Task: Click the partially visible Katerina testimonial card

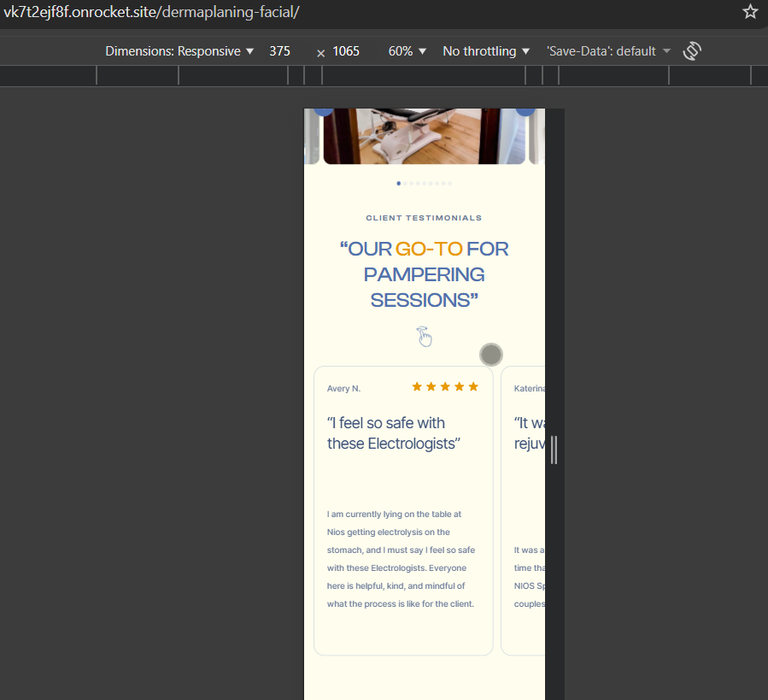Action: pos(523,510)
